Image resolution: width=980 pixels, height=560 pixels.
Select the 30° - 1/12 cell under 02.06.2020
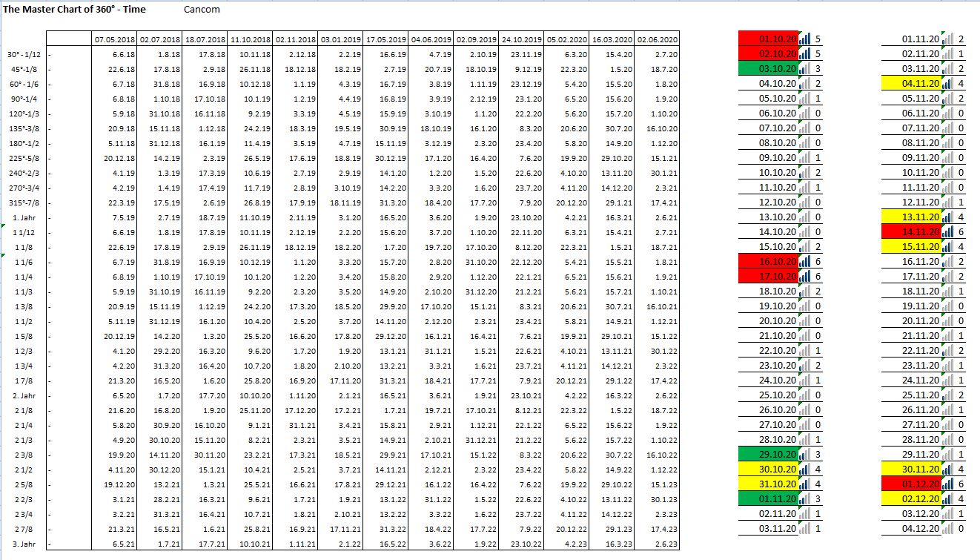coord(657,54)
